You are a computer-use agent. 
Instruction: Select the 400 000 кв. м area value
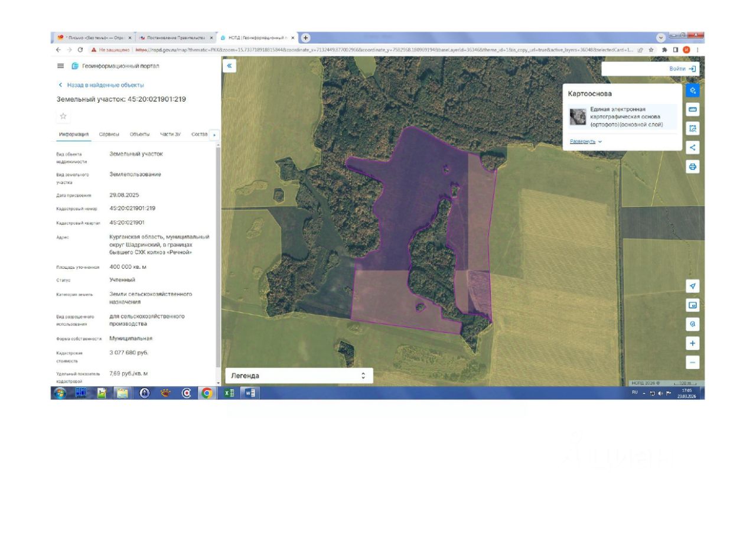(x=128, y=267)
